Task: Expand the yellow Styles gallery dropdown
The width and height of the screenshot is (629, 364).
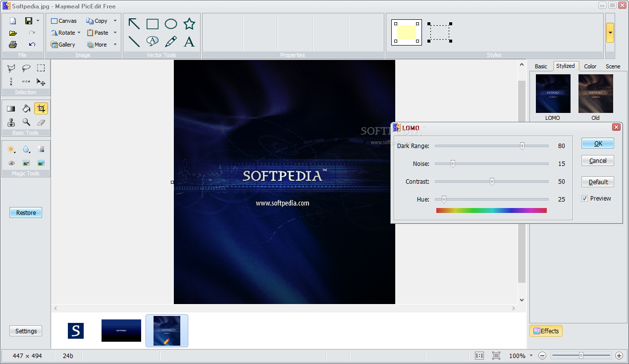Action: 610,33
